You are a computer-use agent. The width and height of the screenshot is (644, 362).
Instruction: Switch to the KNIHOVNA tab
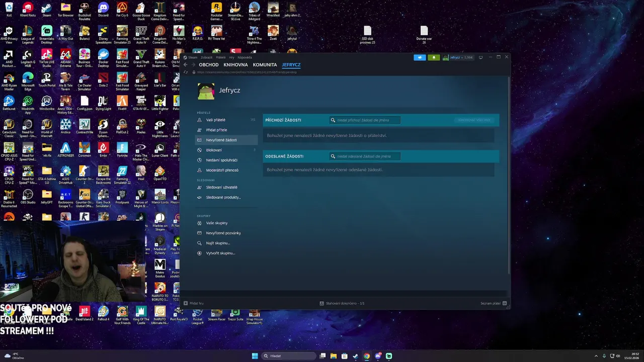click(x=235, y=65)
